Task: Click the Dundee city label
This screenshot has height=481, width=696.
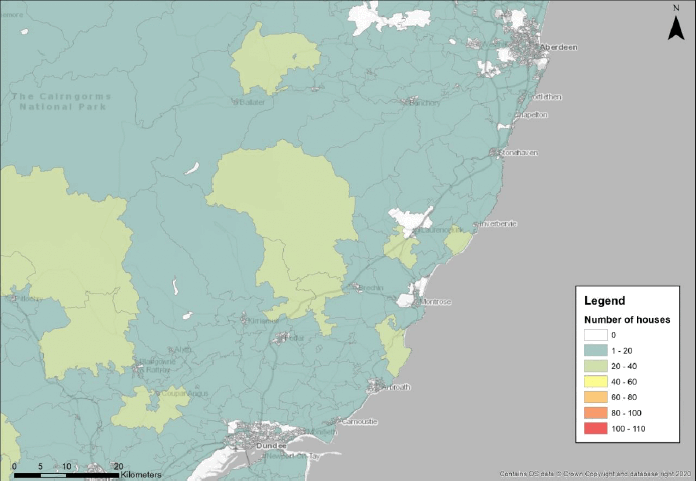Action: 271,446
